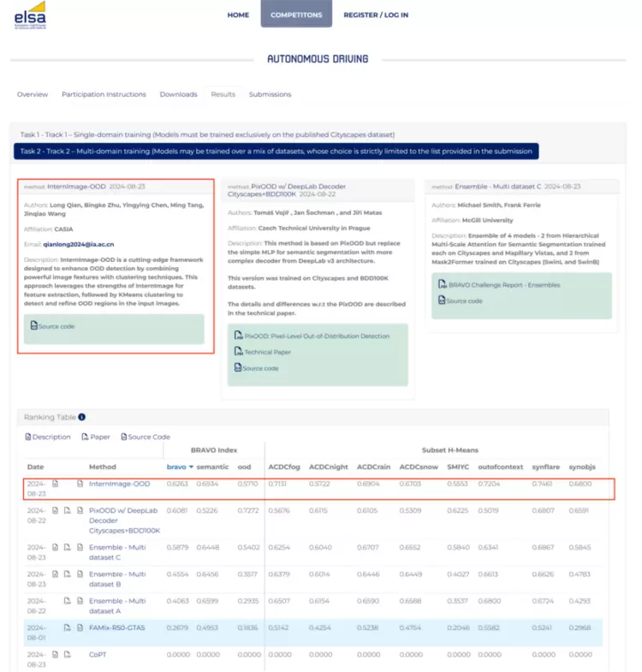Open the Participation Instructions tab
This screenshot has height=672, width=642.
[104, 94]
